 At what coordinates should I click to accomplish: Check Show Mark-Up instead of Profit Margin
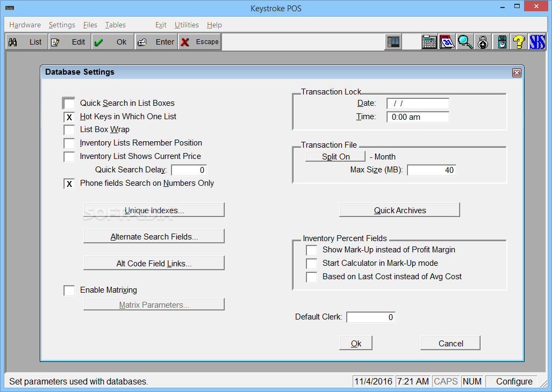[x=312, y=250]
